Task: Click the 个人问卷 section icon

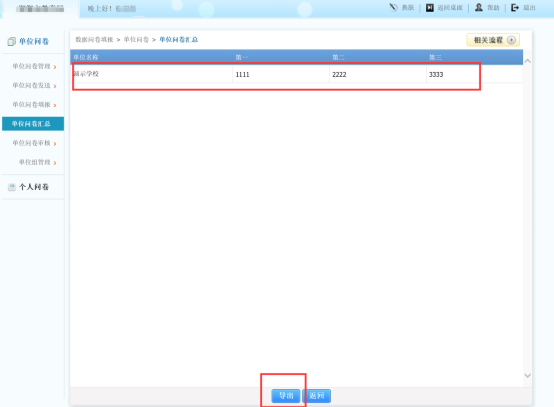Action: 12,187
